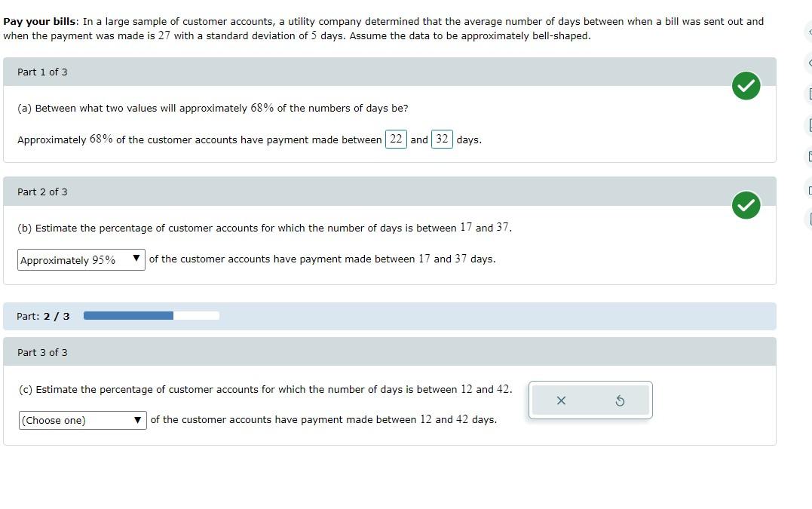Click the dropdown arrow beside Approximately 95%
This screenshot has width=812, height=509.
pyautogui.click(x=136, y=259)
